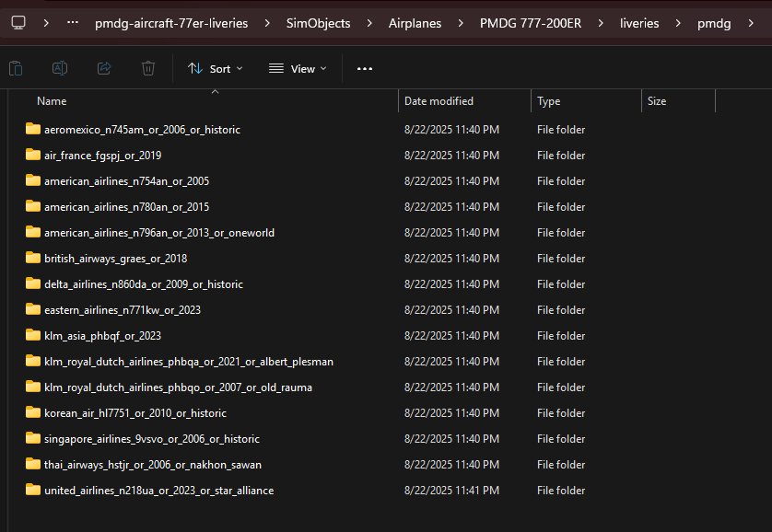The image size is (772, 532).
Task: Select folder icon of british_airways_graes_or_2018
Action: (x=33, y=258)
